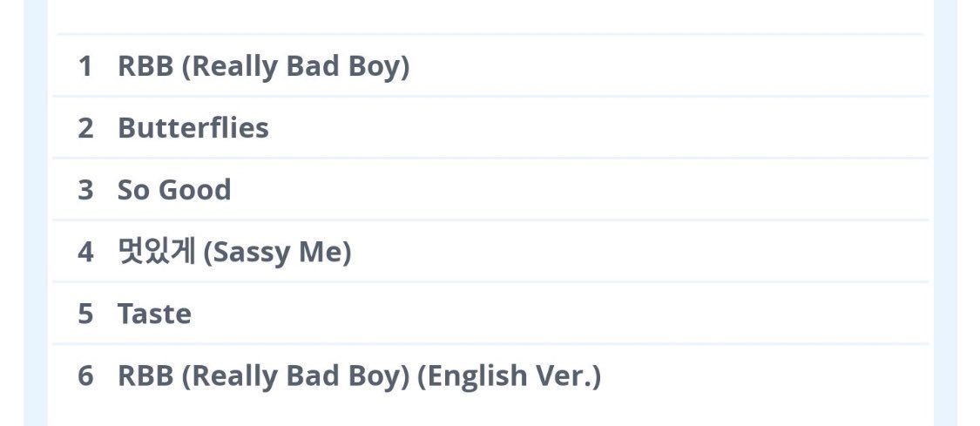This screenshot has width=980, height=426.
Task: Click track number 3 beside So Good
Action: click(x=84, y=190)
